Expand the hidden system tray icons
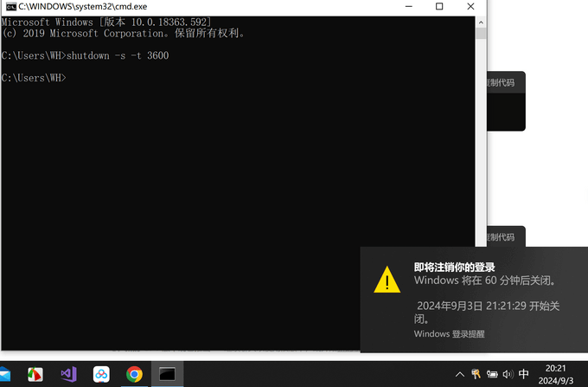The height and width of the screenshot is (387, 588). 460,374
